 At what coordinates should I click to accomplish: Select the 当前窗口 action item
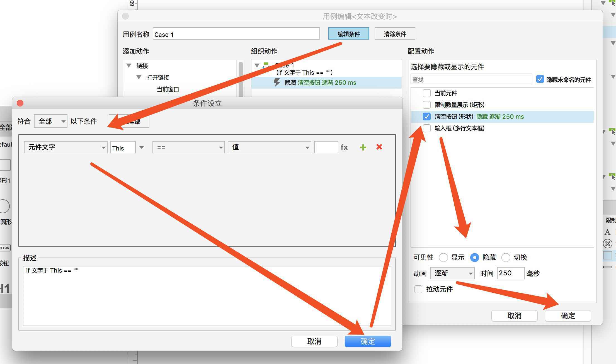pos(168,89)
